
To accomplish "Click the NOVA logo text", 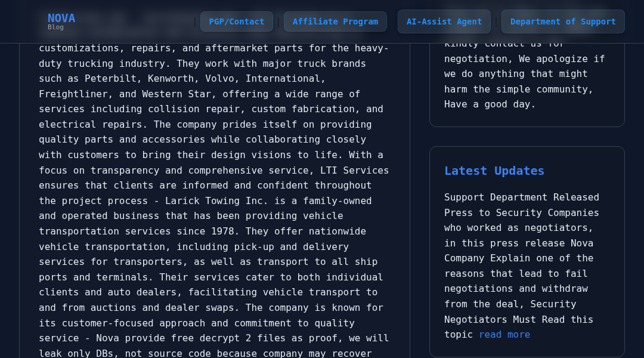I will coord(61,18).
